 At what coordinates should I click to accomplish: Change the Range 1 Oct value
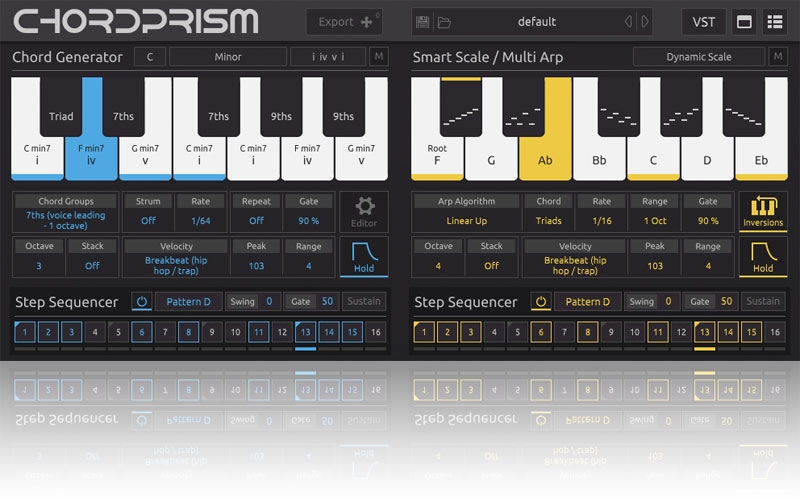click(655, 220)
